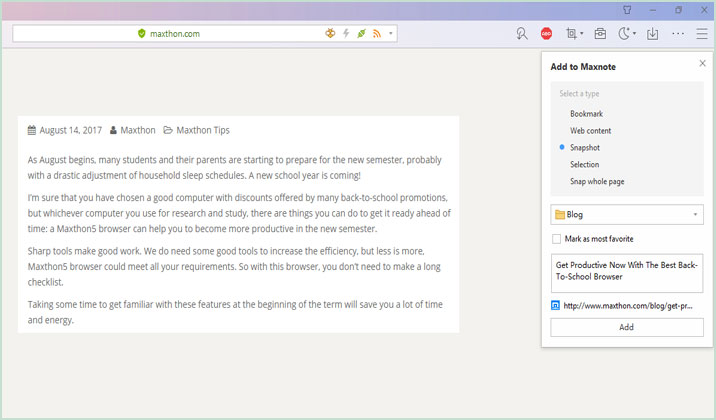Click the red ad blocker icon
The image size is (716, 420).
546,33
